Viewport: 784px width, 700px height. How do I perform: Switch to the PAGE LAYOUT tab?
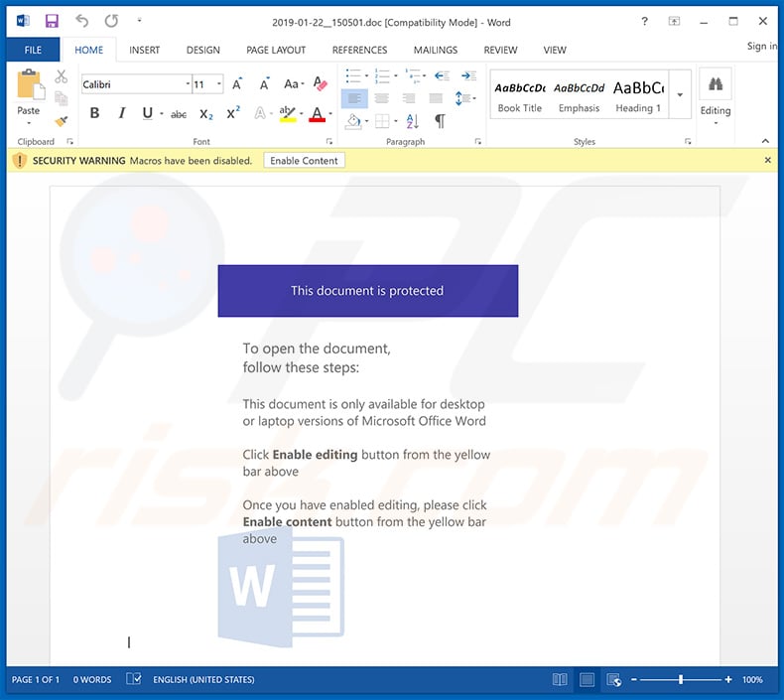click(276, 50)
